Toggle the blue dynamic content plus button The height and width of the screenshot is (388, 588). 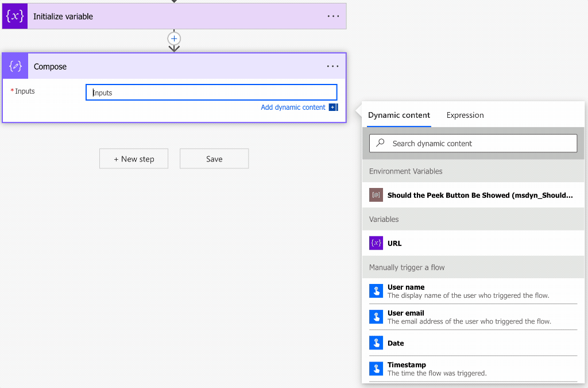(x=333, y=107)
